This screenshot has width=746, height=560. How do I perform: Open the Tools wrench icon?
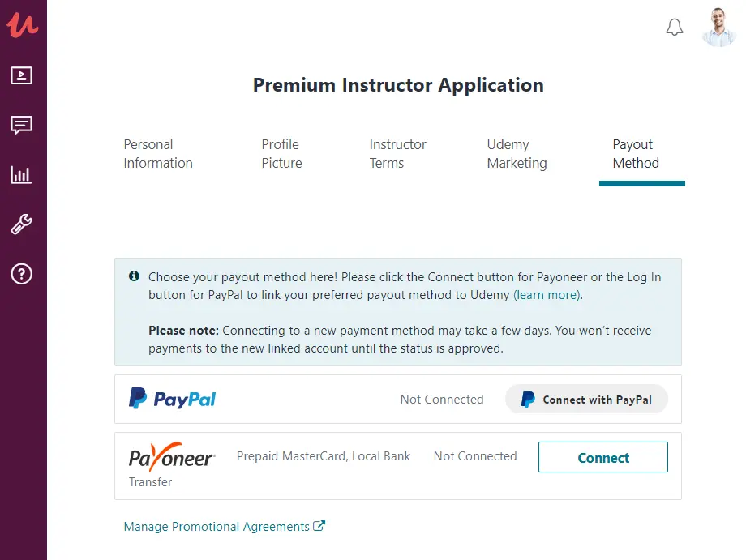[22, 224]
